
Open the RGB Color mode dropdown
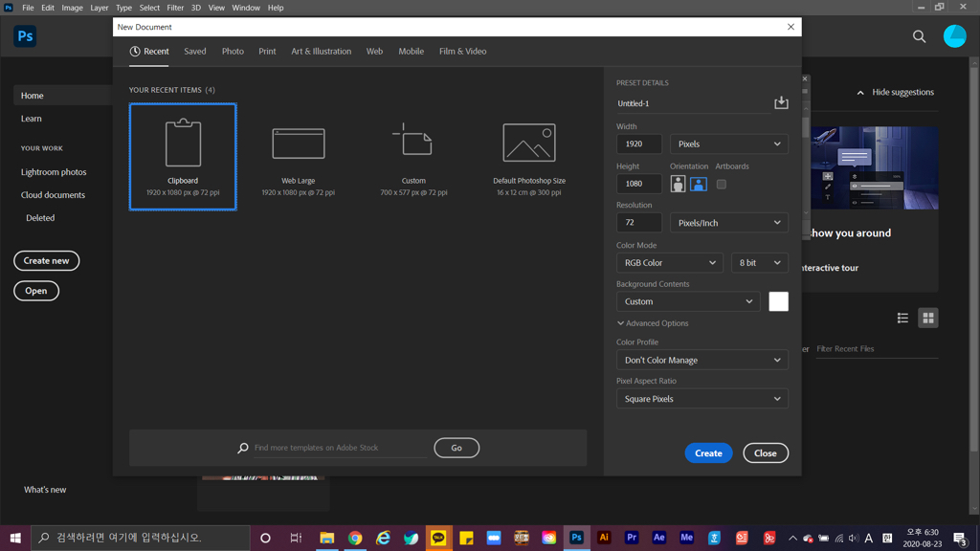click(669, 263)
